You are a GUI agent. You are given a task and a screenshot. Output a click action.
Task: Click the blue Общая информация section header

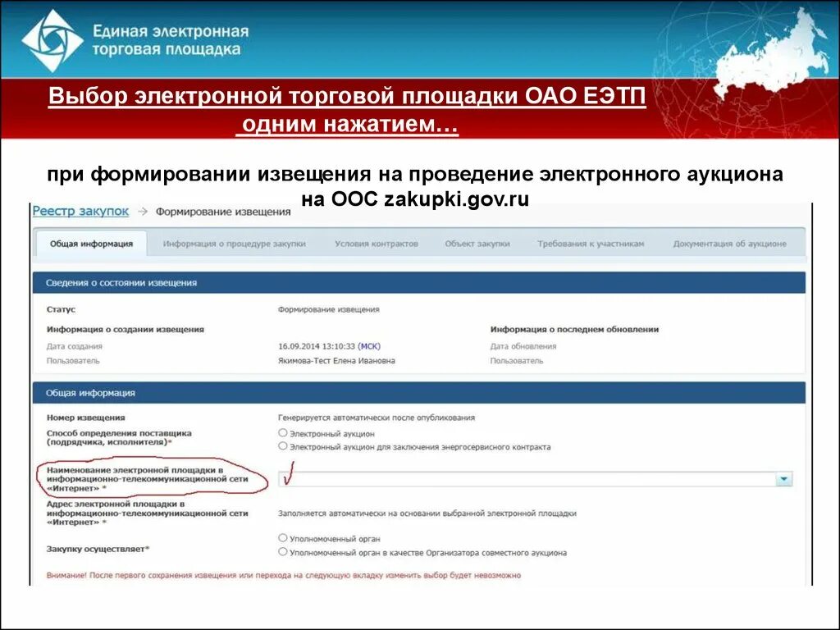[419, 393]
